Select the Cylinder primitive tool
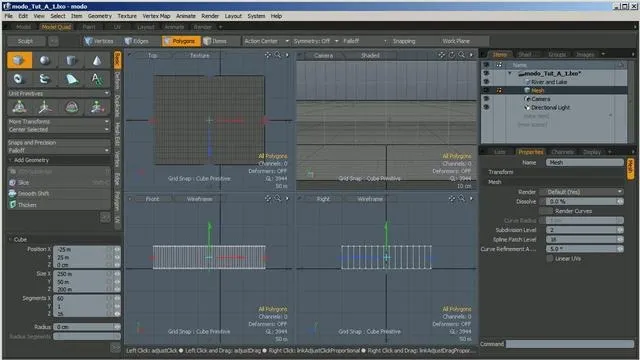The height and width of the screenshot is (360, 640). (71, 60)
